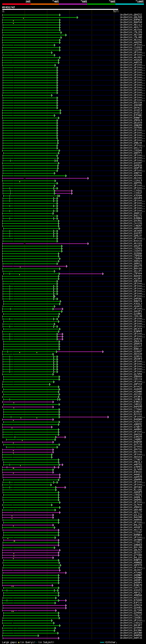Select the UniRef100_Q86EI2 label
The width and height of the screenshot is (146, 644).
131,213
